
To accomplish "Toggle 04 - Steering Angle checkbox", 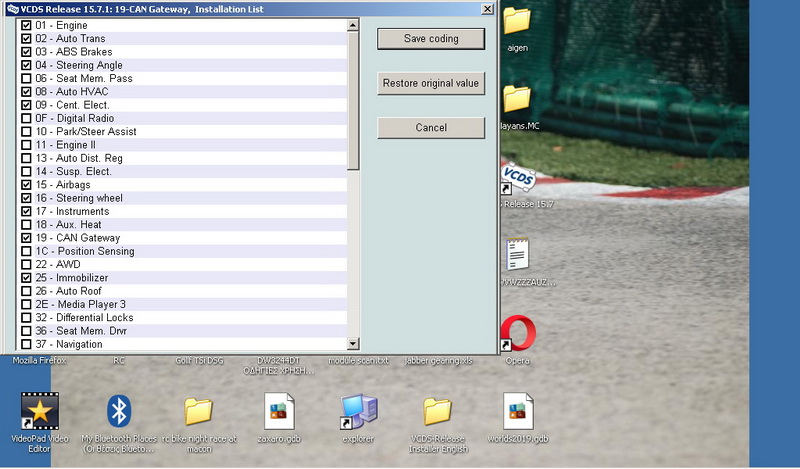I will coord(26,65).
